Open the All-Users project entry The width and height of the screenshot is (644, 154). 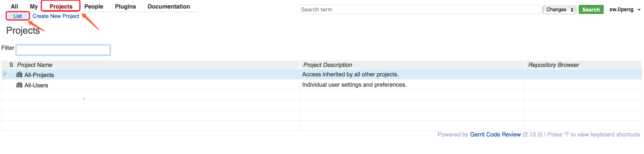pos(36,85)
